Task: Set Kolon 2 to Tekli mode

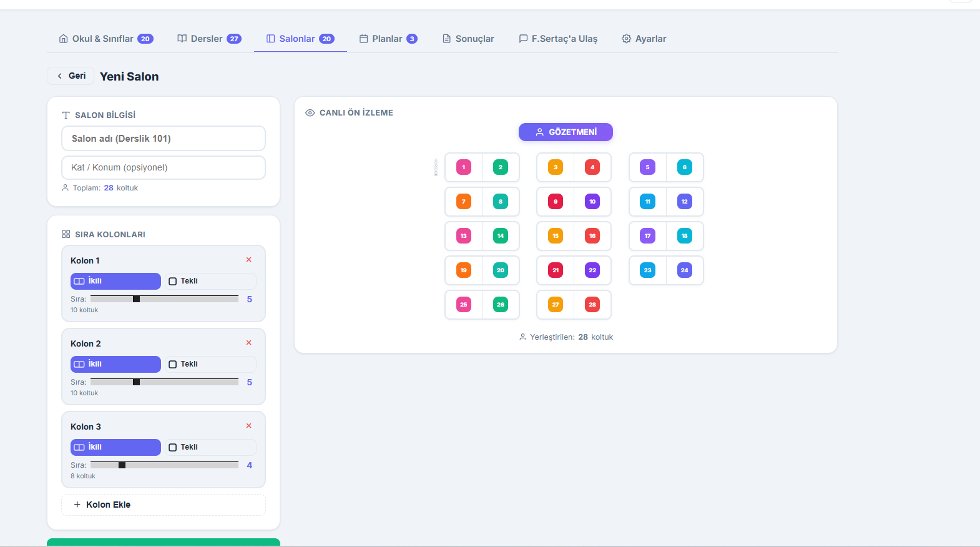Action: (x=210, y=364)
